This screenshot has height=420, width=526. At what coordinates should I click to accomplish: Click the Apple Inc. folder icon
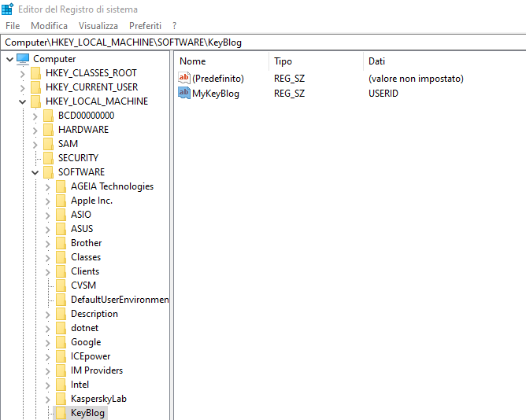point(61,201)
